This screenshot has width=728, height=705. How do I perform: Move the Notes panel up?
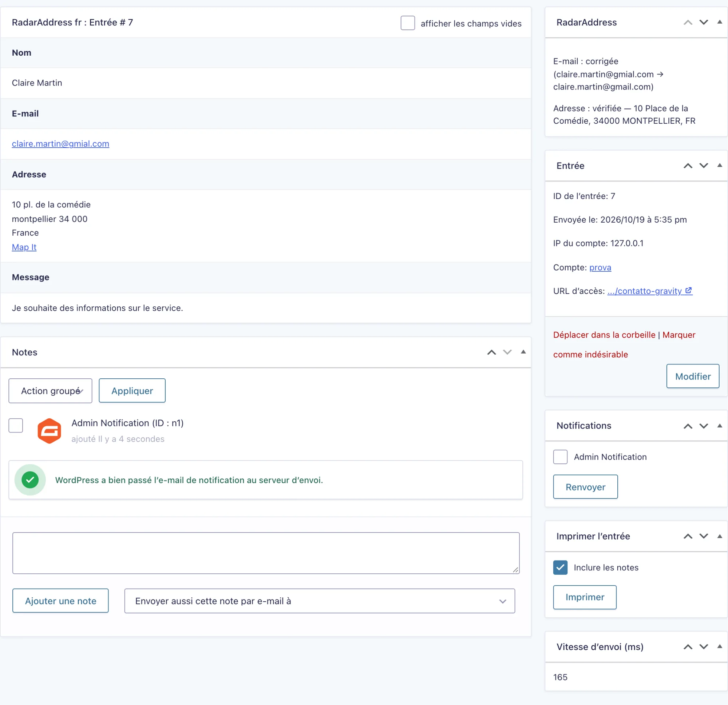point(491,353)
